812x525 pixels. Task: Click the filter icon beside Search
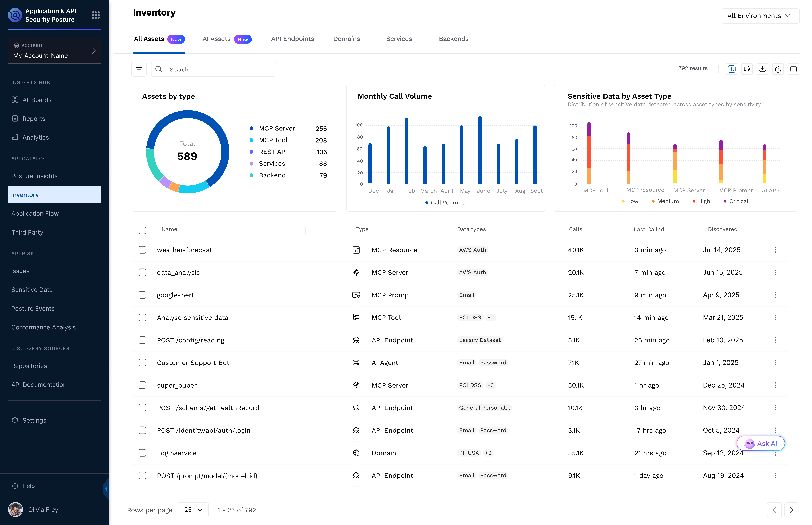pos(139,69)
